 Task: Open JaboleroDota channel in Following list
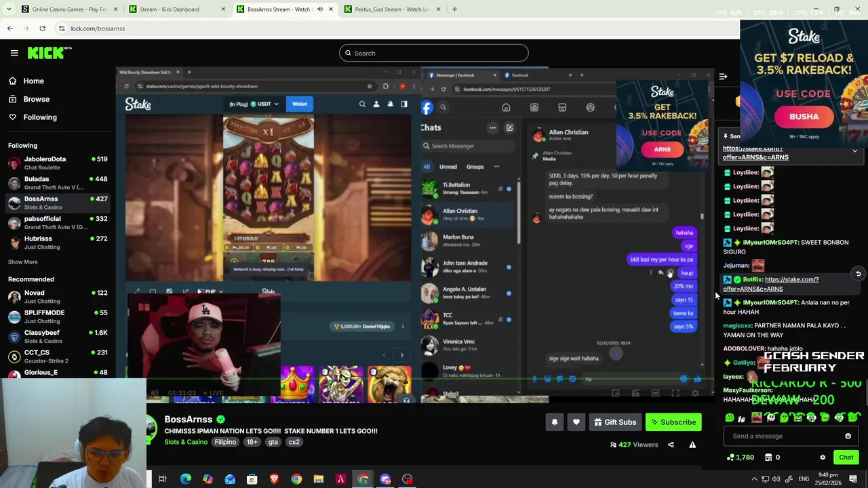[x=58, y=163]
